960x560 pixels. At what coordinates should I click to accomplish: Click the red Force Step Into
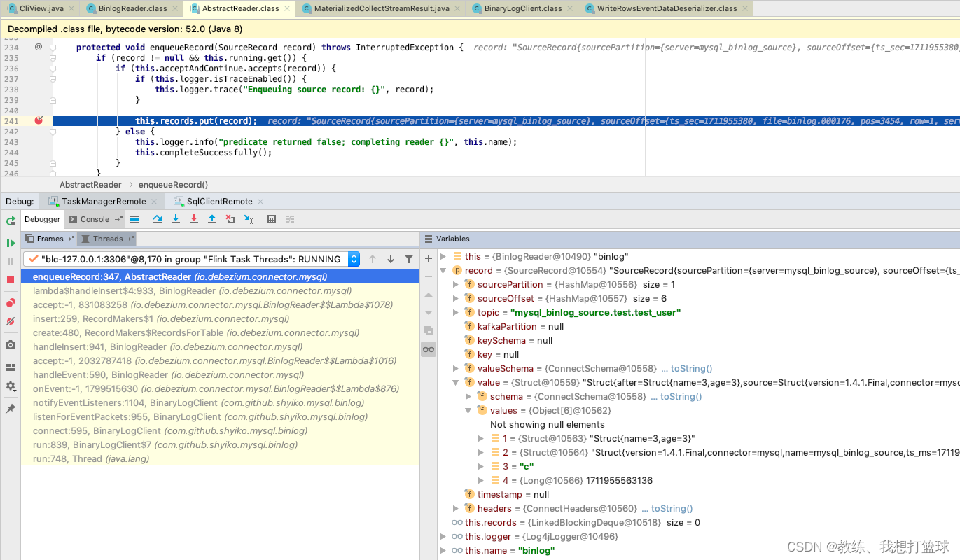194,219
